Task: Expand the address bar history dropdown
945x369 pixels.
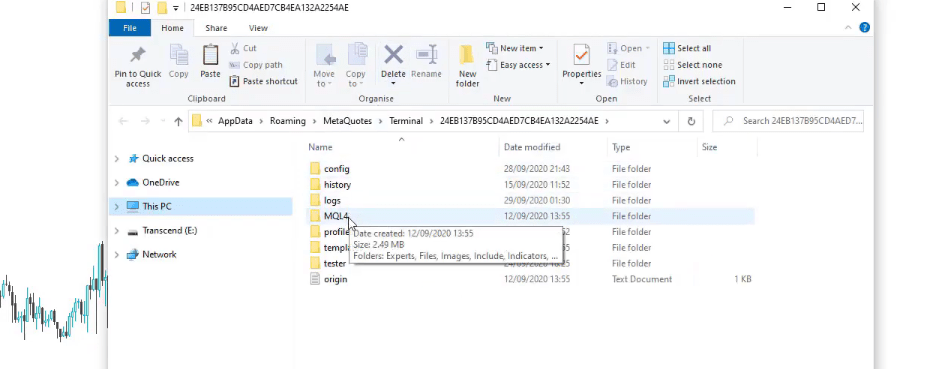Action: click(x=667, y=121)
